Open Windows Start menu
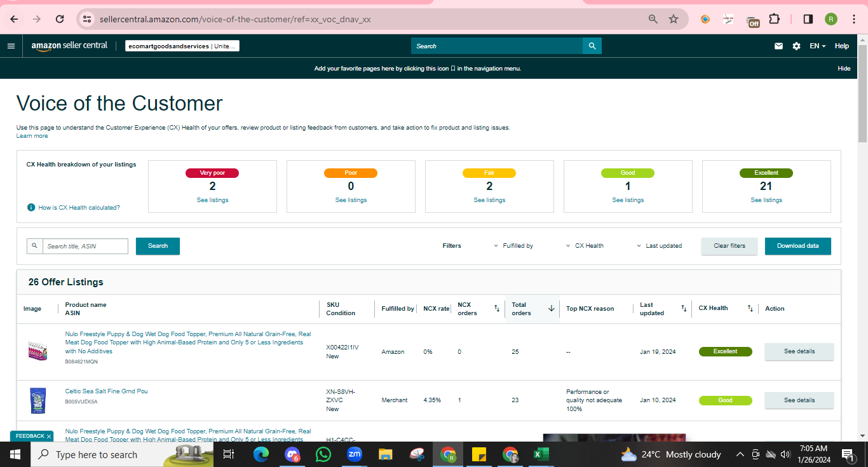 (15, 454)
